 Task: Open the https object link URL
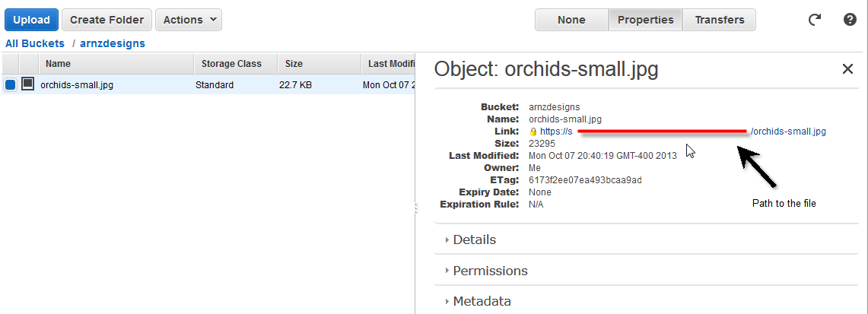coord(556,132)
